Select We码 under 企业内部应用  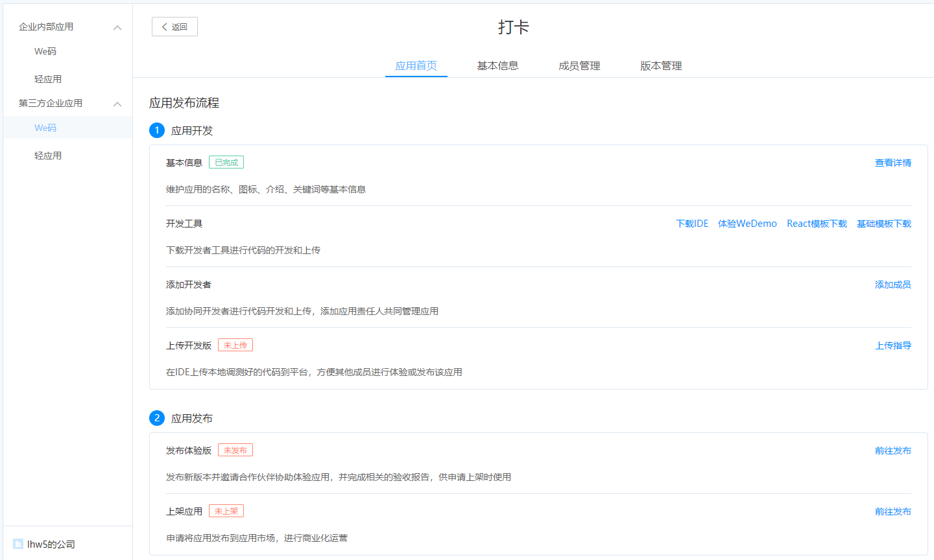tap(45, 51)
